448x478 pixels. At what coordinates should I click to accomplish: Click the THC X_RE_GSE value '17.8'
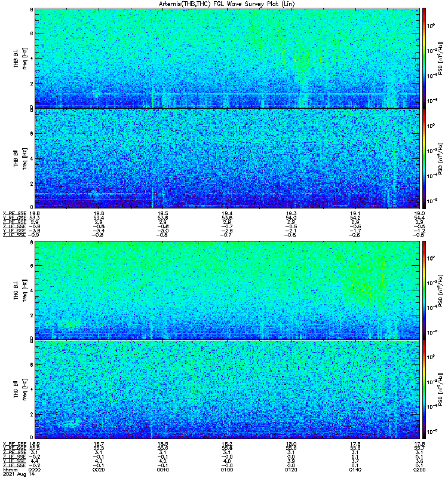(355, 444)
